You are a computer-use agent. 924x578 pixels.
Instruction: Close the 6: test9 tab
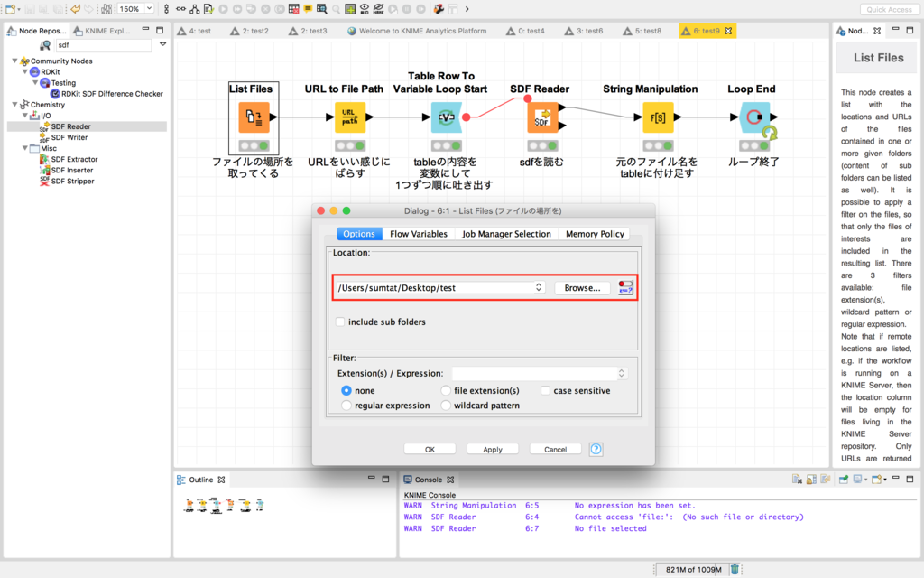728,31
